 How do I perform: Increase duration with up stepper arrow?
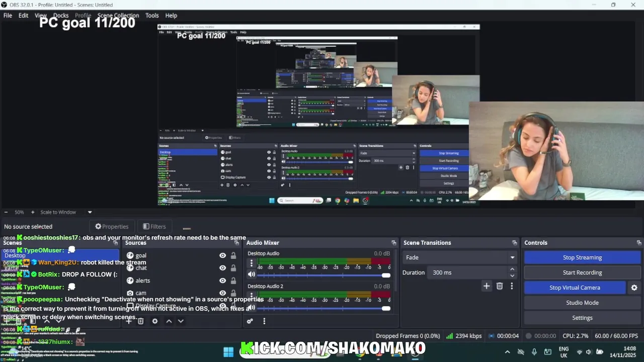(512, 270)
